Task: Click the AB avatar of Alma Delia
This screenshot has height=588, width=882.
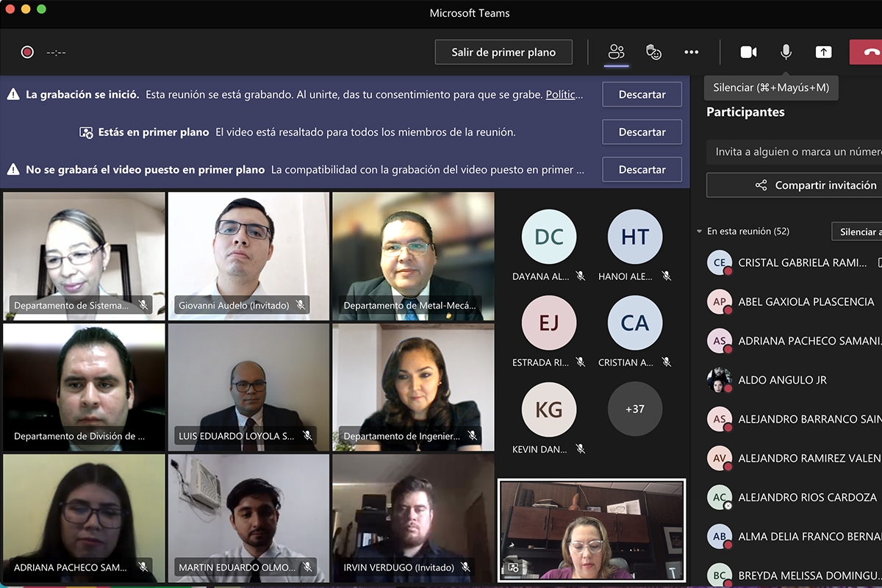Action: tap(720, 537)
